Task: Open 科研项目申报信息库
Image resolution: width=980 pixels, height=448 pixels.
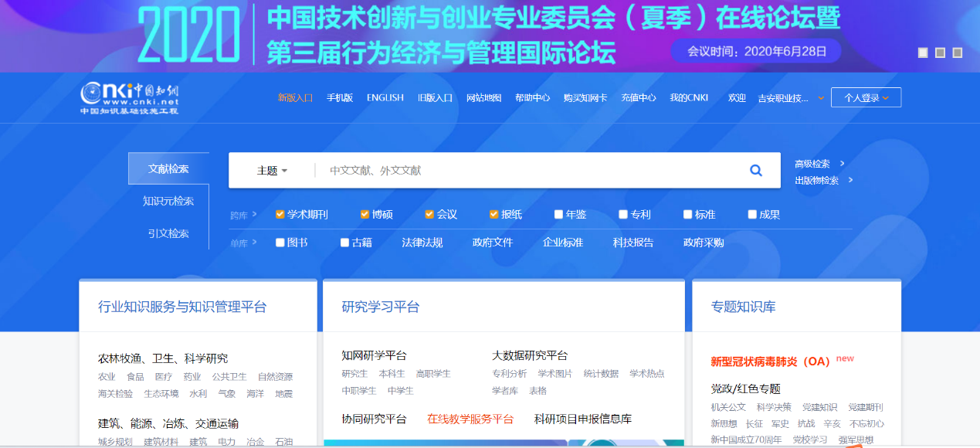Action: pos(583,419)
